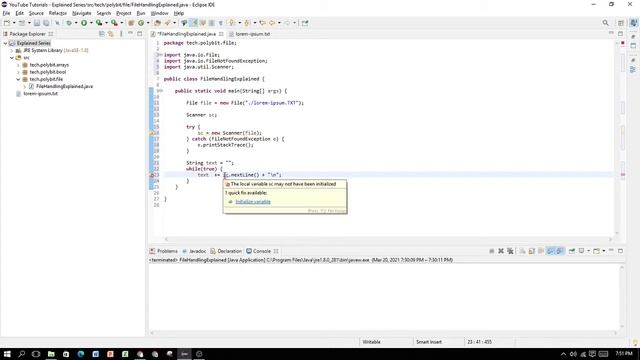The height and width of the screenshot is (360, 640).
Task: Click the Package Explorer view menu icon
Action: pos(121,34)
